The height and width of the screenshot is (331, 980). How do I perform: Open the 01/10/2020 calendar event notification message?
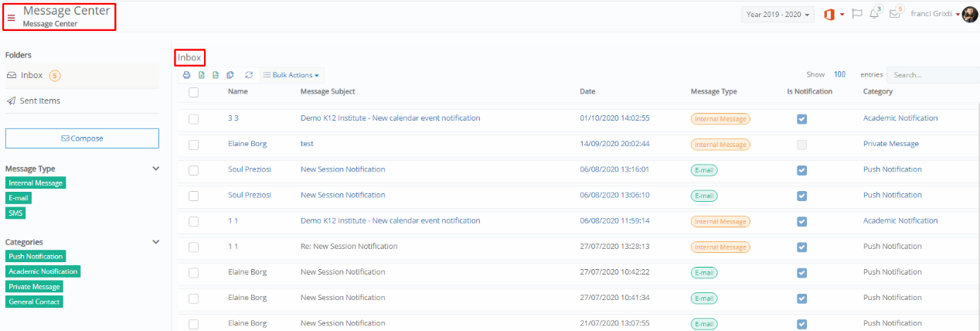[x=390, y=118]
